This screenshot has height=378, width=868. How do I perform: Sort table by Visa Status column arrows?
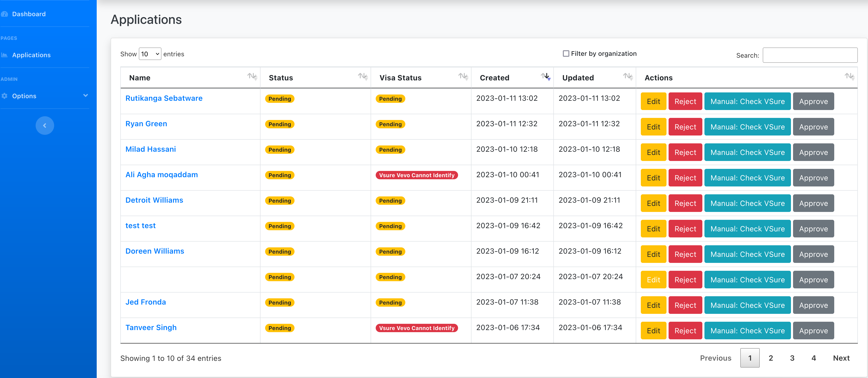[x=463, y=77]
